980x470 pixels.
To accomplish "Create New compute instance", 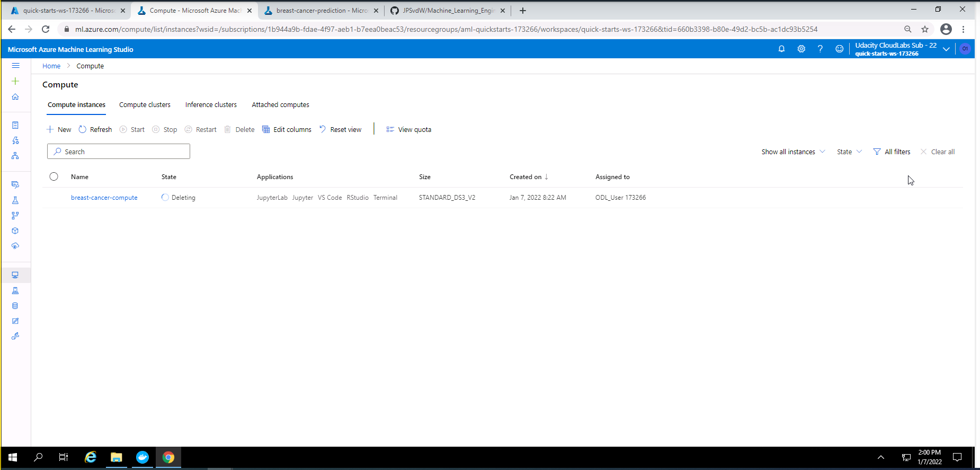I will 59,129.
